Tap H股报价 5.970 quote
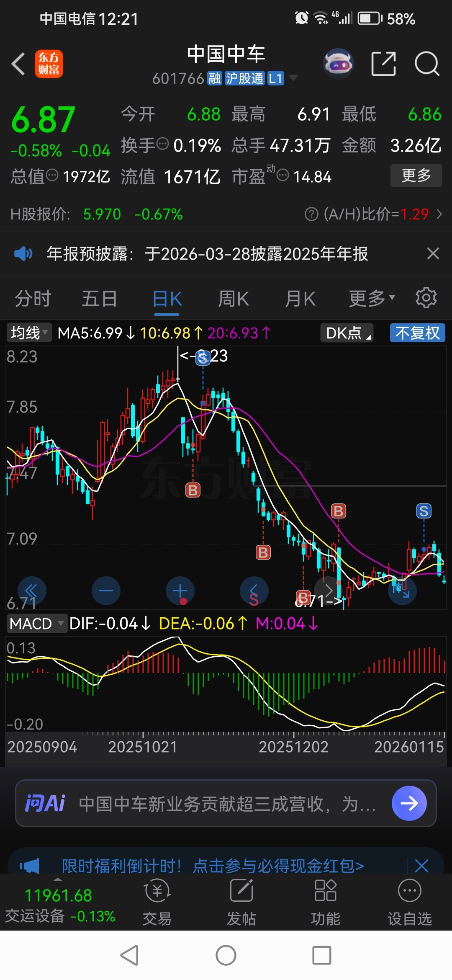 click(x=102, y=214)
